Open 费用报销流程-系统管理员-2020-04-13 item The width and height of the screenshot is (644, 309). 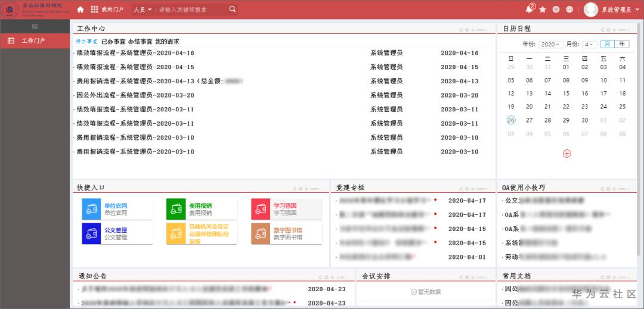pos(159,81)
